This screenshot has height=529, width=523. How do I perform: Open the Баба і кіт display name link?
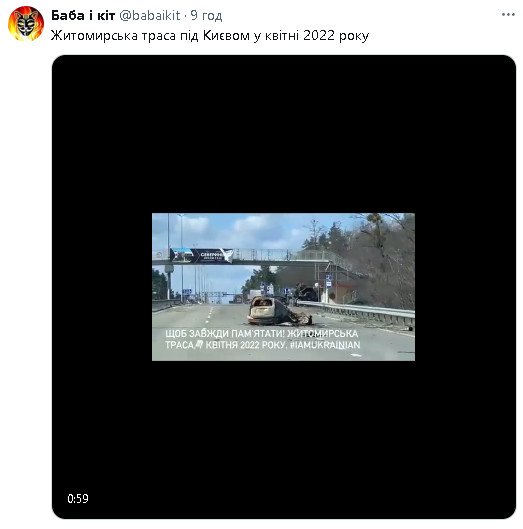click(83, 15)
